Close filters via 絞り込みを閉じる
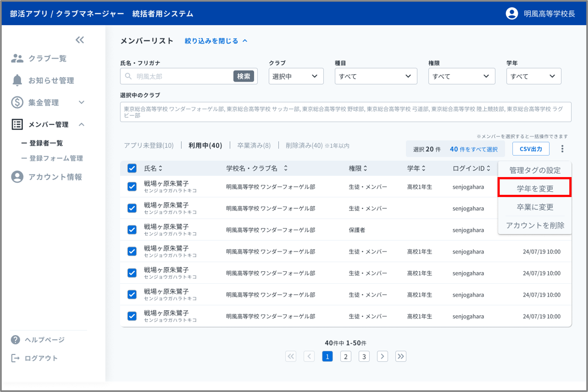Screen dimensions: 588x392 [x=216, y=41]
